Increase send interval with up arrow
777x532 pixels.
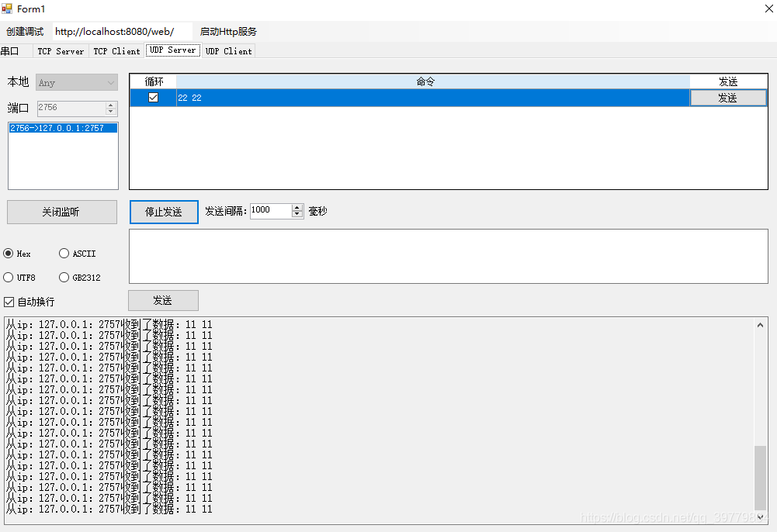(x=297, y=207)
